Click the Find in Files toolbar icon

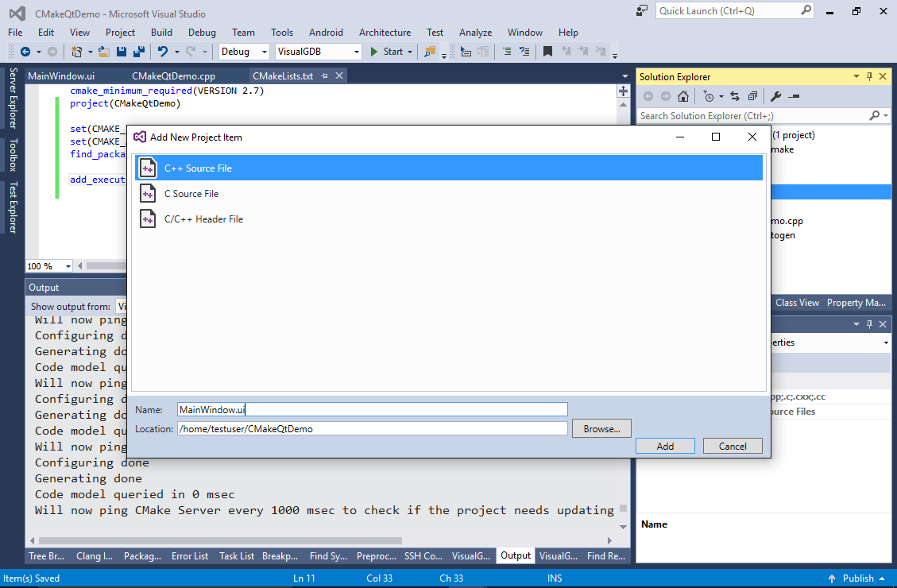(x=429, y=52)
